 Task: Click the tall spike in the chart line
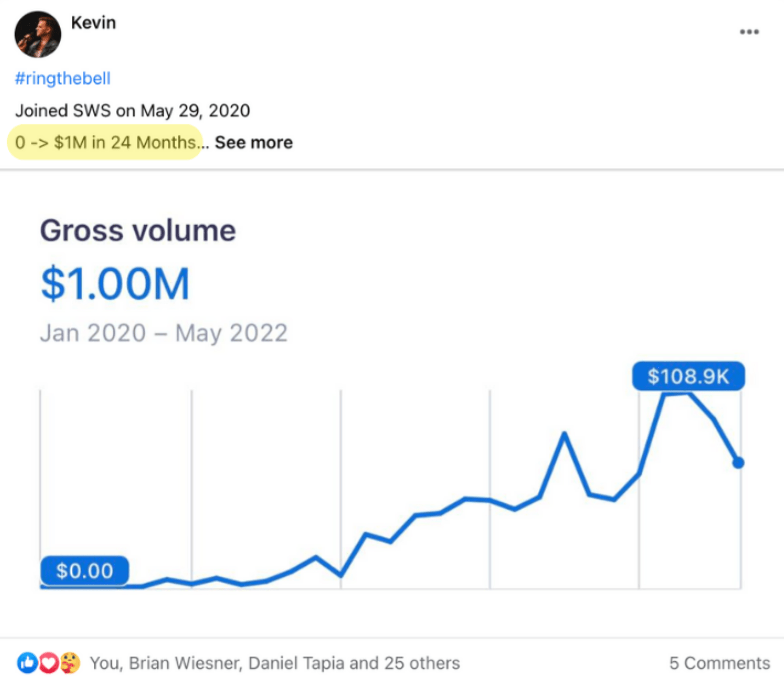[564, 434]
